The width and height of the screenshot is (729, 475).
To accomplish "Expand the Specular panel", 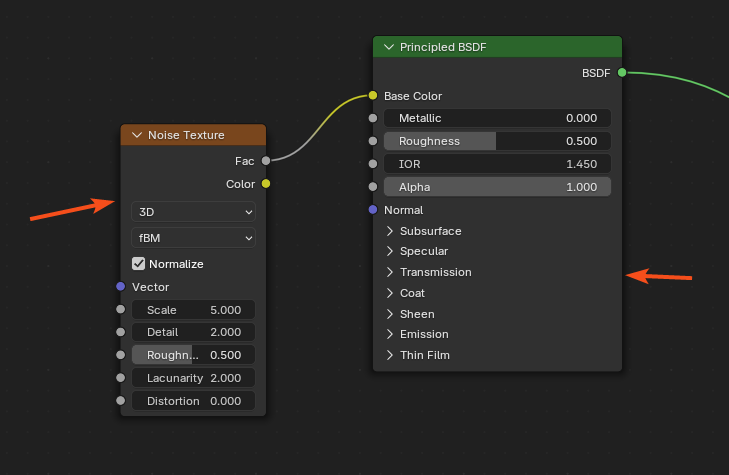I will pos(390,251).
